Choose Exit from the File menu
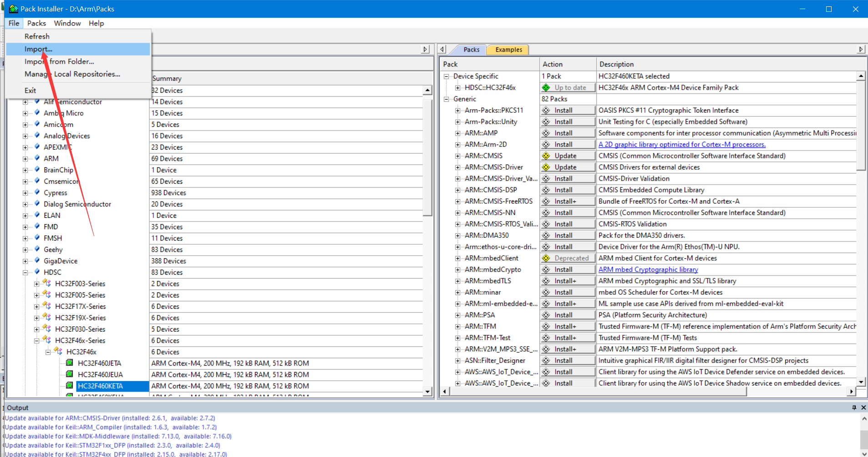This screenshot has width=868, height=457. [78, 90]
